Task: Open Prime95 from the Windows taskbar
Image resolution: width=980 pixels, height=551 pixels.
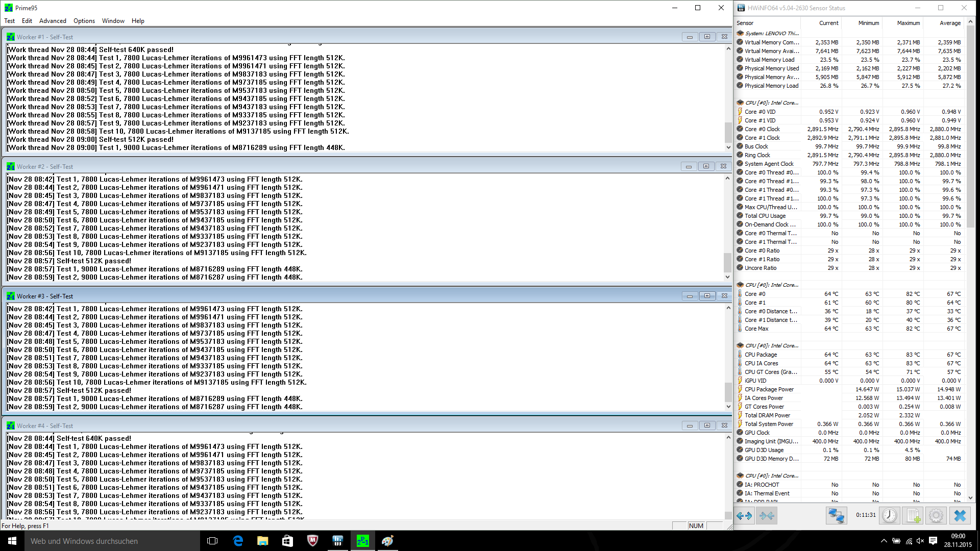Action: pyautogui.click(x=362, y=541)
